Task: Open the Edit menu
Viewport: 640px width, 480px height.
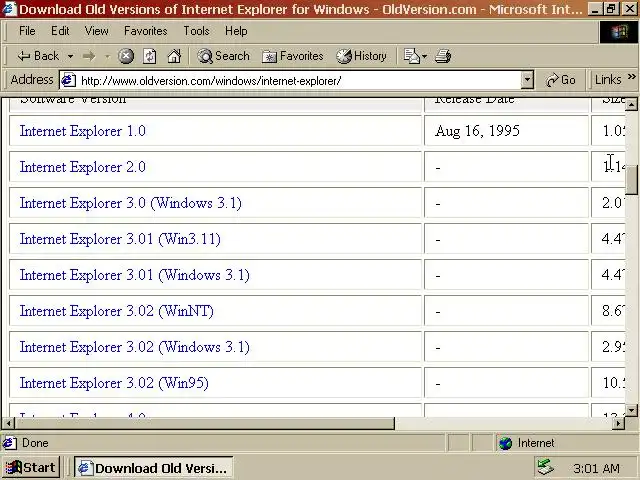Action: (60, 31)
